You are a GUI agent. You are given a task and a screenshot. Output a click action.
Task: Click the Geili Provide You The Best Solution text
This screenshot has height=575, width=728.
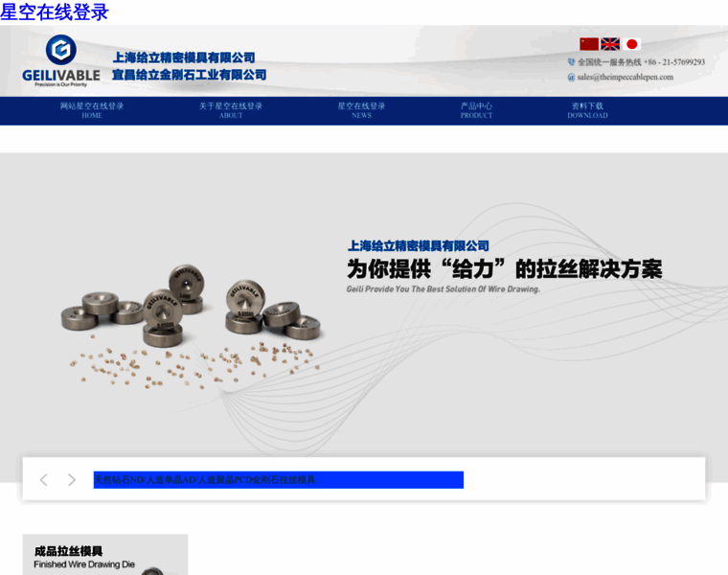click(x=444, y=288)
